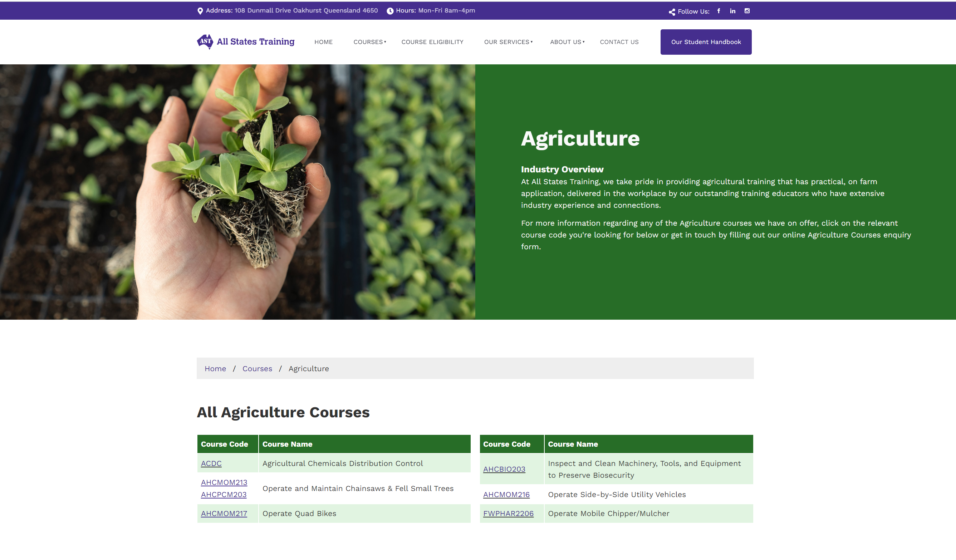Expand the About Us dropdown

click(567, 42)
